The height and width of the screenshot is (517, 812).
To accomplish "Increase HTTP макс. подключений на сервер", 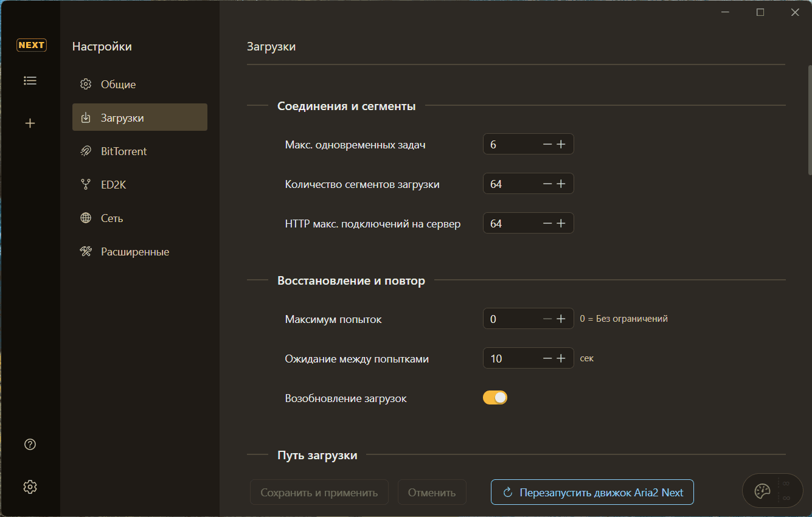I will pyautogui.click(x=561, y=224).
